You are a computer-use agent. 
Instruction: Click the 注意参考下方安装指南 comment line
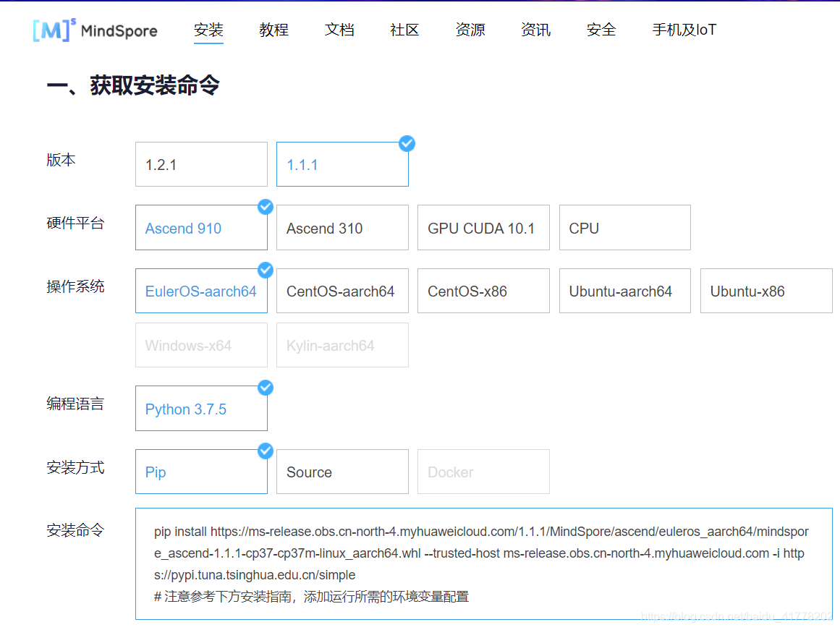312,596
